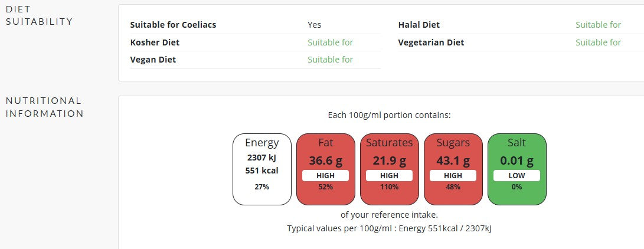Click the 'Yes' value for Coeliacs
This screenshot has width=644, height=249.
pyautogui.click(x=315, y=25)
